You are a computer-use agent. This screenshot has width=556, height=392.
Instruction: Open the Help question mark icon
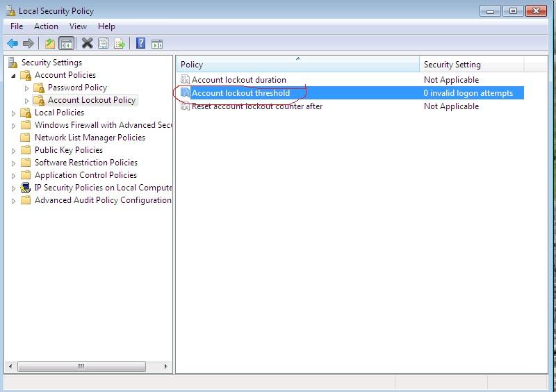pyautogui.click(x=141, y=43)
